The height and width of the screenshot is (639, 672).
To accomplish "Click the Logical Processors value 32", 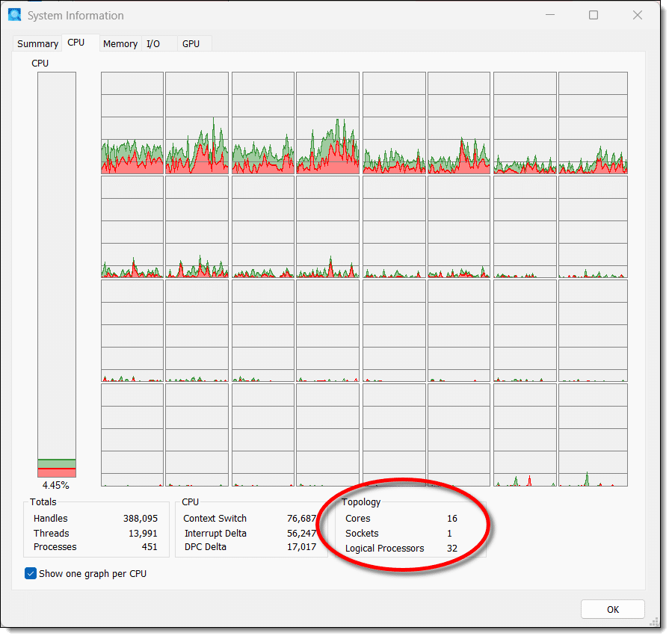I will [x=452, y=548].
